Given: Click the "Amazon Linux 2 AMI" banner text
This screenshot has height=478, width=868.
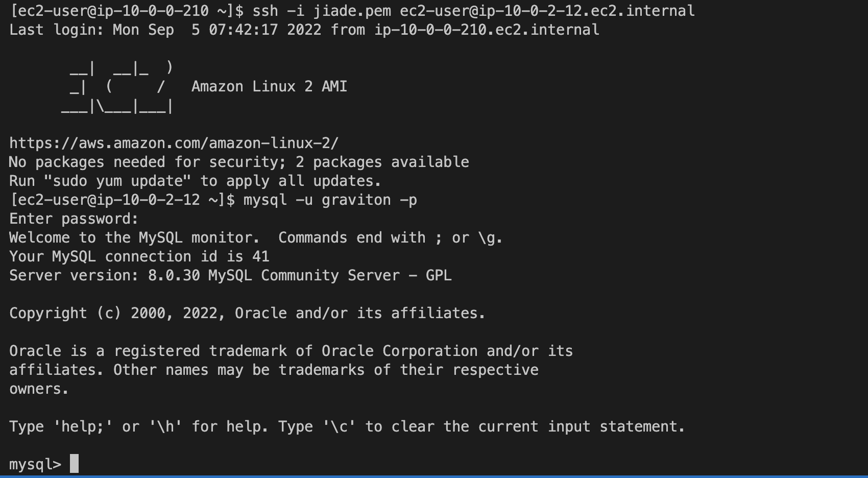Looking at the screenshot, I should click(269, 86).
